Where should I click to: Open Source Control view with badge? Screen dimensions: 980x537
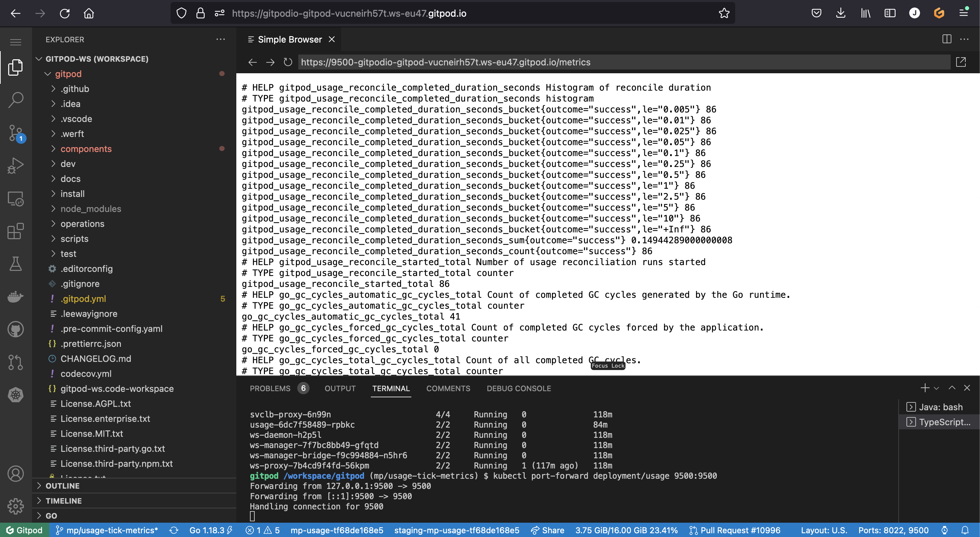16,133
